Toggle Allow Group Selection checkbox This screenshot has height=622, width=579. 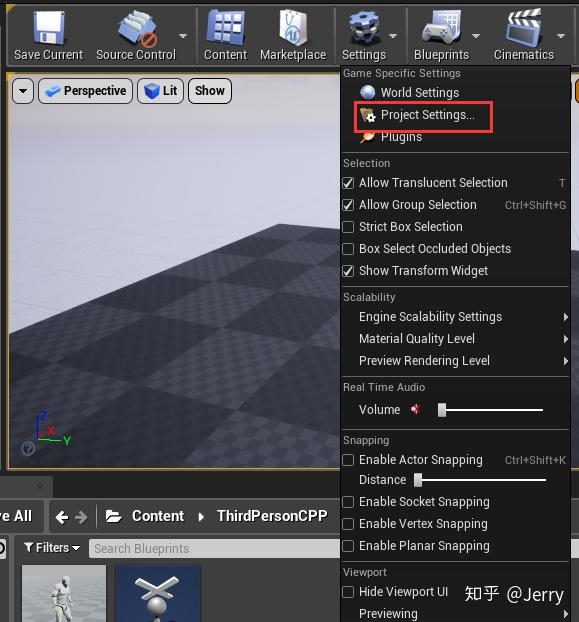(348, 205)
